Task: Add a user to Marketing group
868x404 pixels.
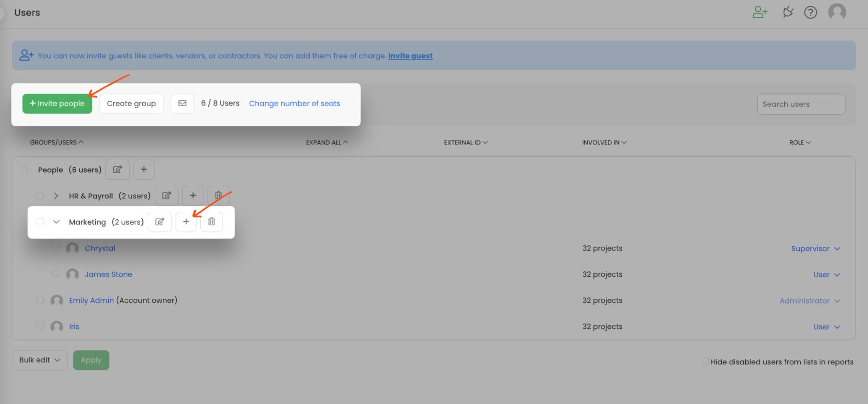Action: [x=186, y=222]
